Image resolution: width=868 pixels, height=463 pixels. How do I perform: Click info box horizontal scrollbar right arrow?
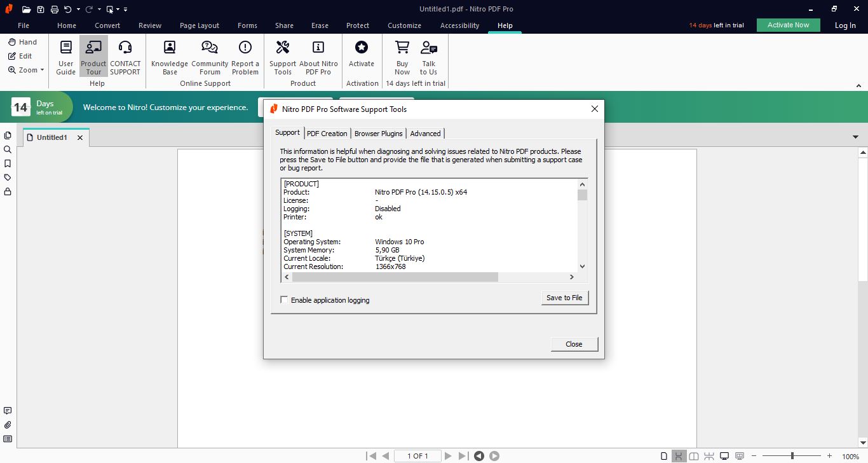tap(571, 277)
